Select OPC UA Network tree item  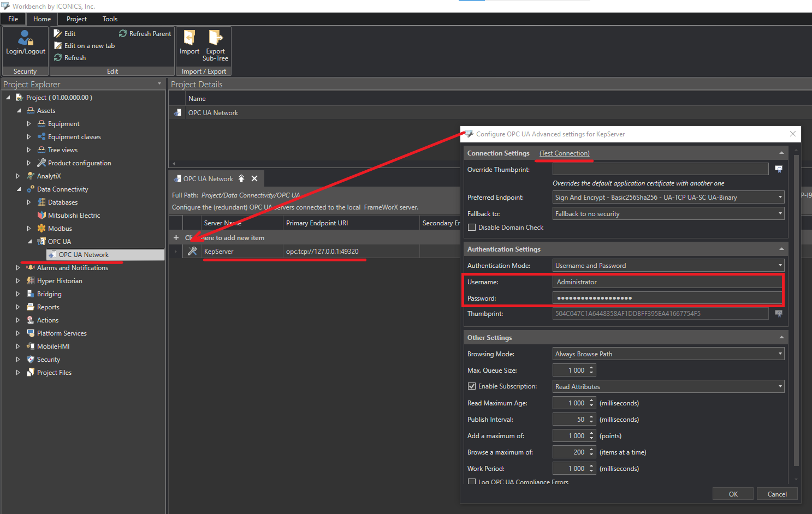(x=105, y=255)
